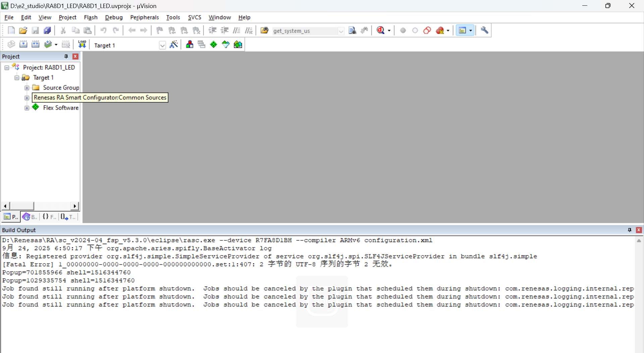Click the Insert/Remove Breakpoint red dot

tap(403, 31)
